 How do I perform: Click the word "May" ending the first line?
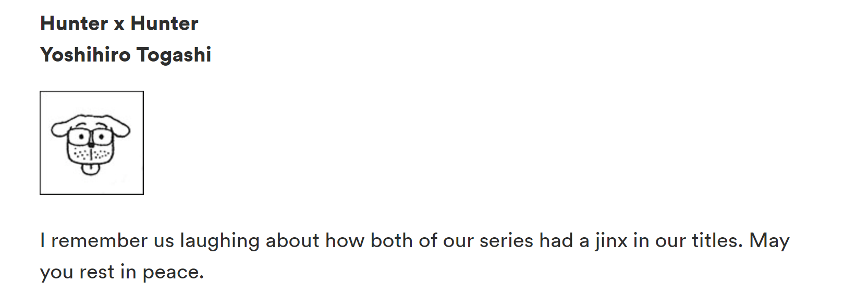coord(769,241)
